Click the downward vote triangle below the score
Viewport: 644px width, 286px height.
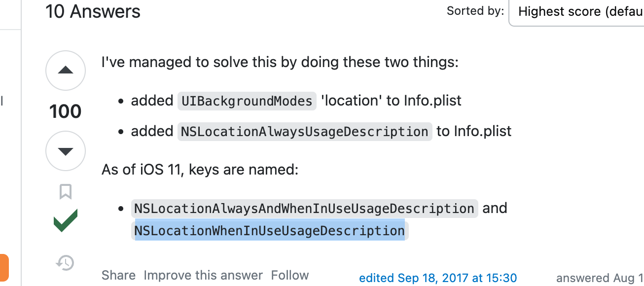(65, 150)
